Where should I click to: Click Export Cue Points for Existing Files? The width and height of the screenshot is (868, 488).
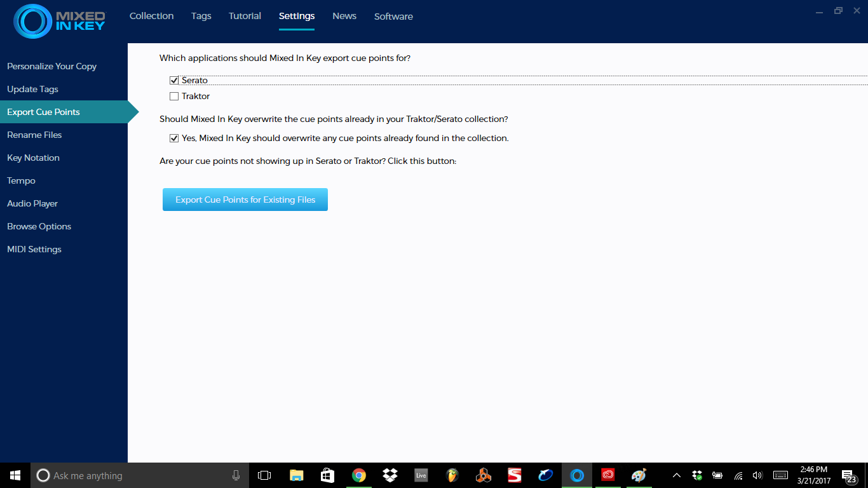245,200
